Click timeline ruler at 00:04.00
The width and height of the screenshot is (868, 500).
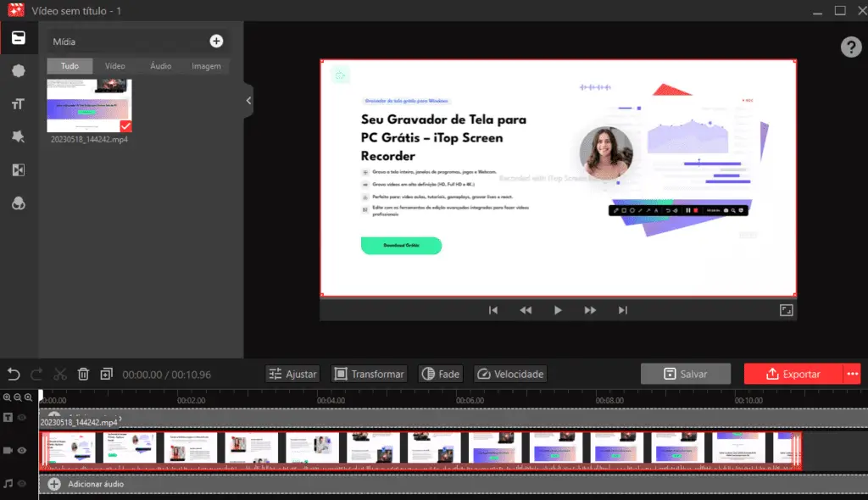coord(331,400)
